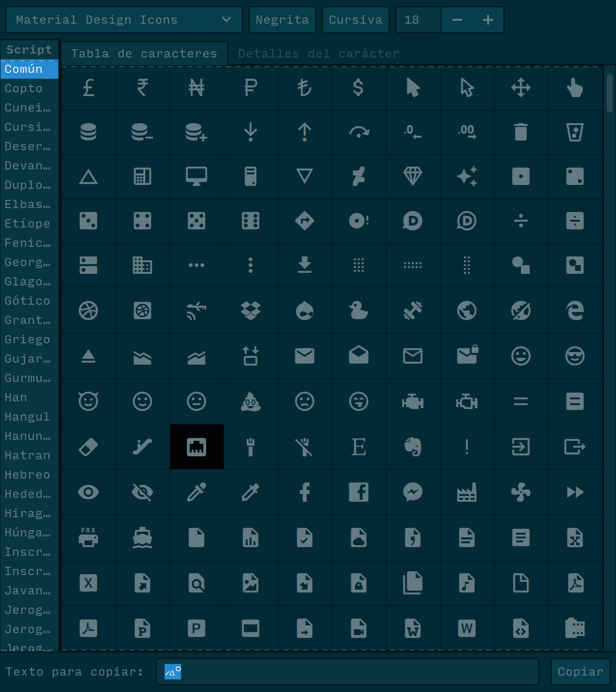616x692 pixels.
Task: Click the open envelope email icon
Action: click(x=359, y=355)
